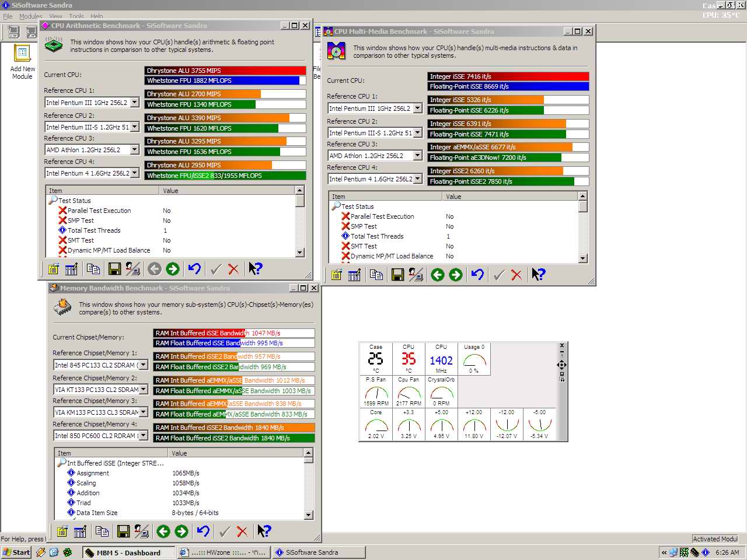Save results in CPU Multi-Media Benchmark window

click(398, 275)
